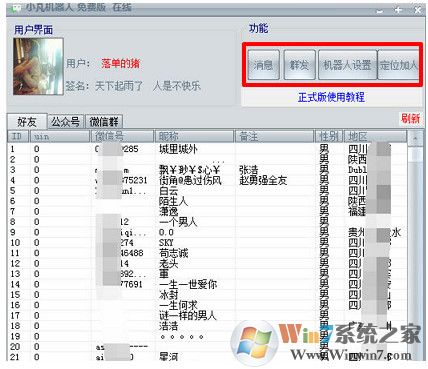Sort by the 备注 column header
This screenshot has width=428, height=369.
click(275, 136)
